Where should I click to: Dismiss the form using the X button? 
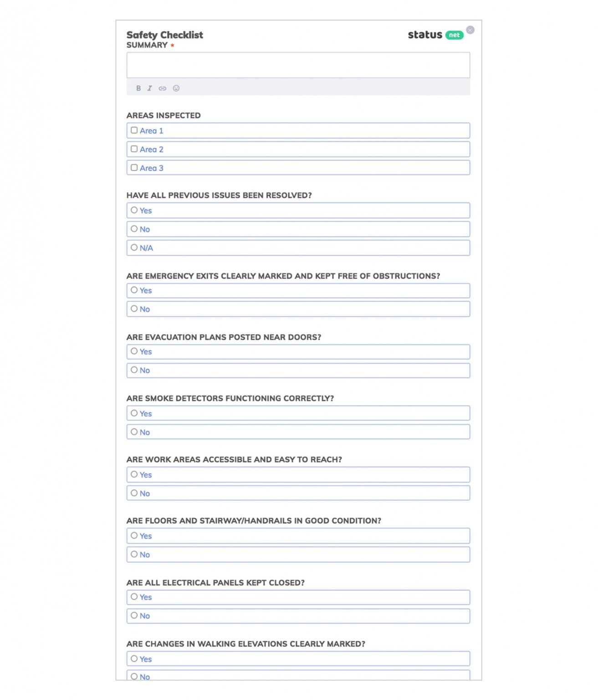470,29
